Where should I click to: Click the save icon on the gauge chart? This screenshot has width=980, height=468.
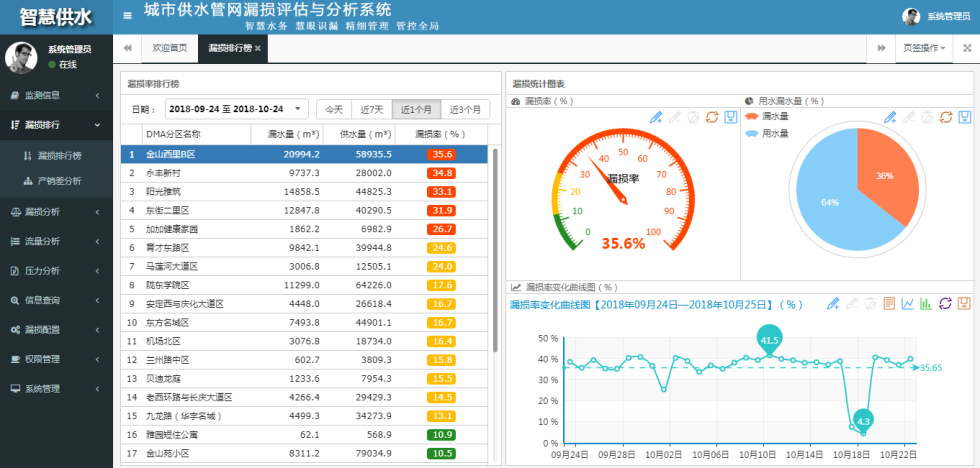click(x=731, y=117)
